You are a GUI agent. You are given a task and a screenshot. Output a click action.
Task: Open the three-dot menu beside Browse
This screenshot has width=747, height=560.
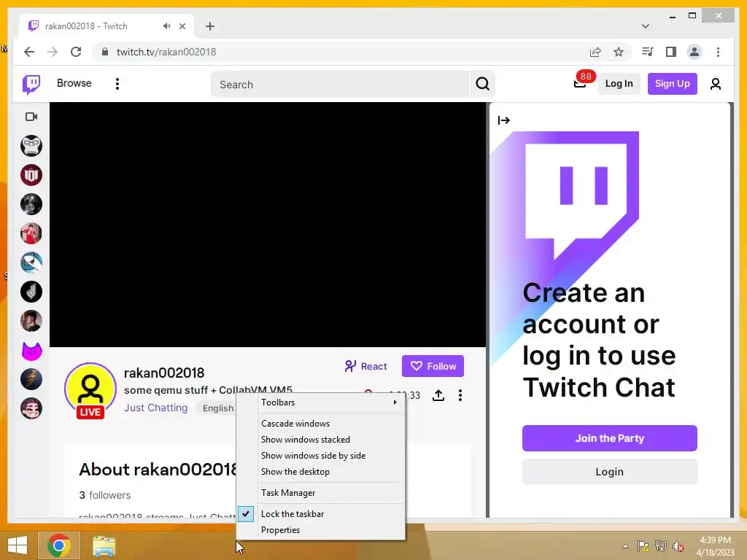click(x=117, y=84)
